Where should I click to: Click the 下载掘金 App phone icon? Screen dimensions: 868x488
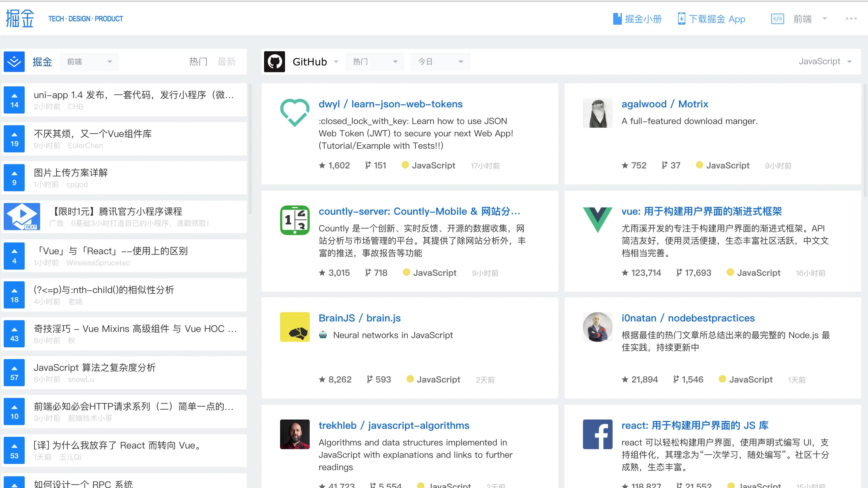tap(681, 19)
